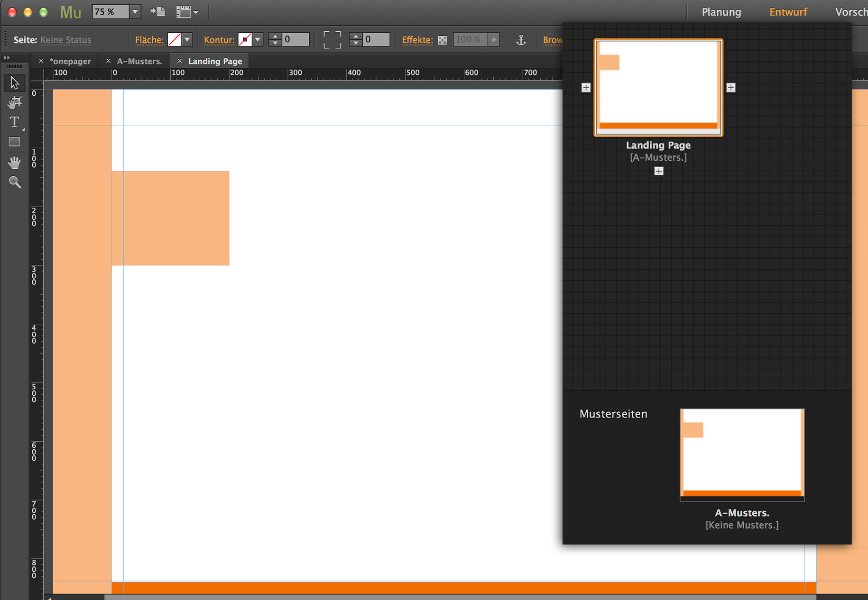Click the Effekte label link
868x600 pixels.
pyautogui.click(x=417, y=40)
